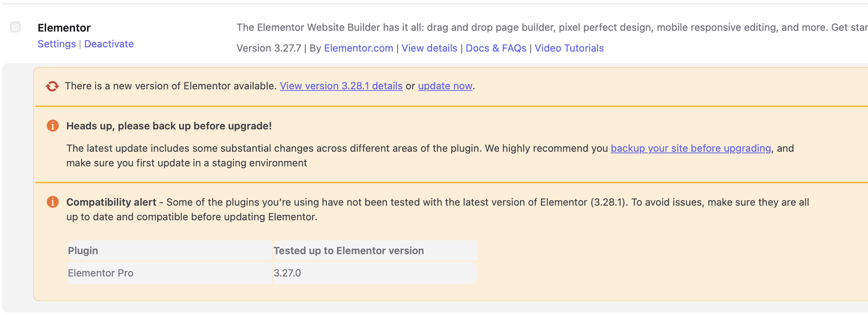Open View details for Elementor
This screenshot has height=315, width=868.
[429, 48]
